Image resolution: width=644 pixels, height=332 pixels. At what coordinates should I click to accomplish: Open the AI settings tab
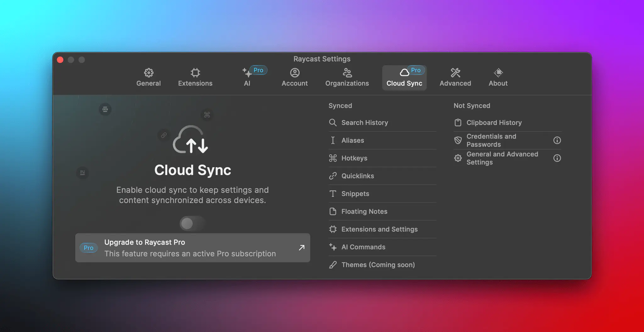click(x=247, y=77)
